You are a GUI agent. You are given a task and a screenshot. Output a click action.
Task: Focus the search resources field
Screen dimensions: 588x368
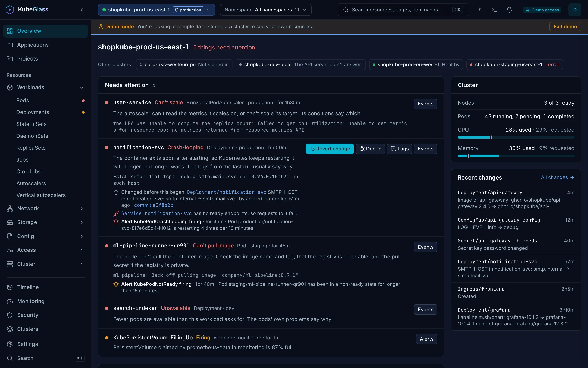403,10
